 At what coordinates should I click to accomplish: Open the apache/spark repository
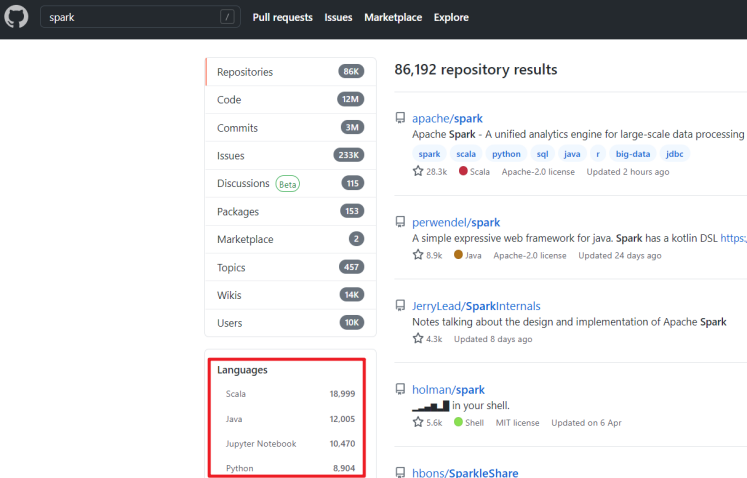click(x=447, y=118)
